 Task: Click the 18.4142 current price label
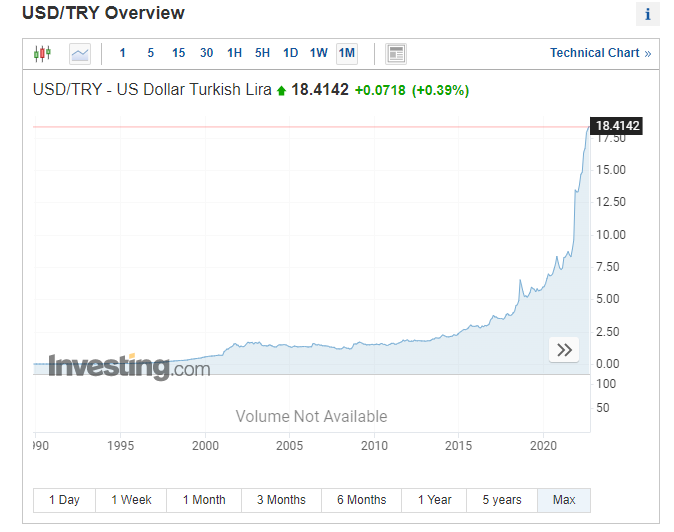[617, 126]
